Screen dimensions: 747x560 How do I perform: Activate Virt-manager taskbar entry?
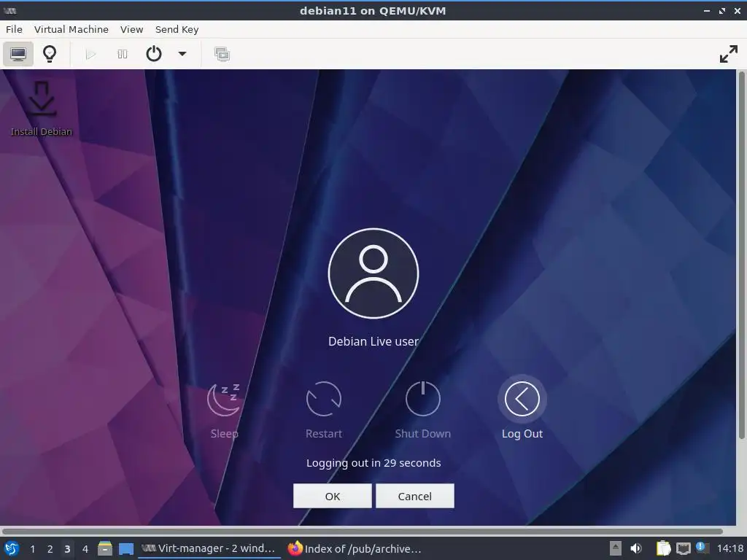(209, 548)
